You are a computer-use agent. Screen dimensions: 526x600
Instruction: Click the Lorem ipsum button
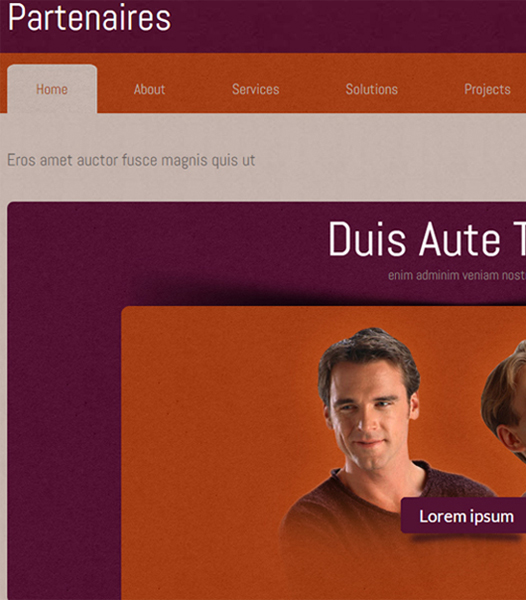[464, 515]
